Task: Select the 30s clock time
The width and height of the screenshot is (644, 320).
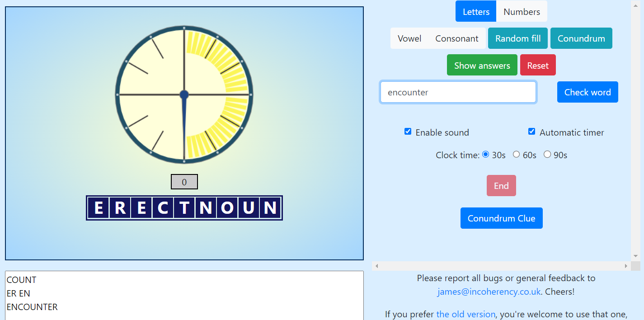Action: pos(486,154)
